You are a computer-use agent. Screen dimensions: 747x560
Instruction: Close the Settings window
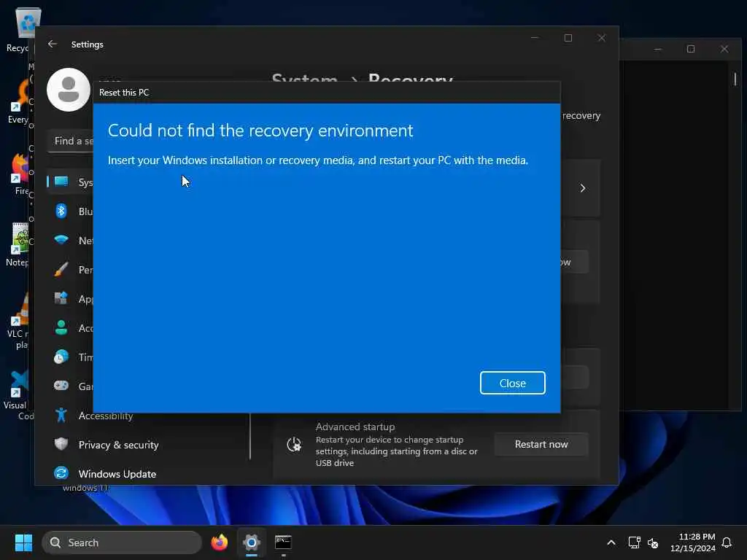(602, 38)
